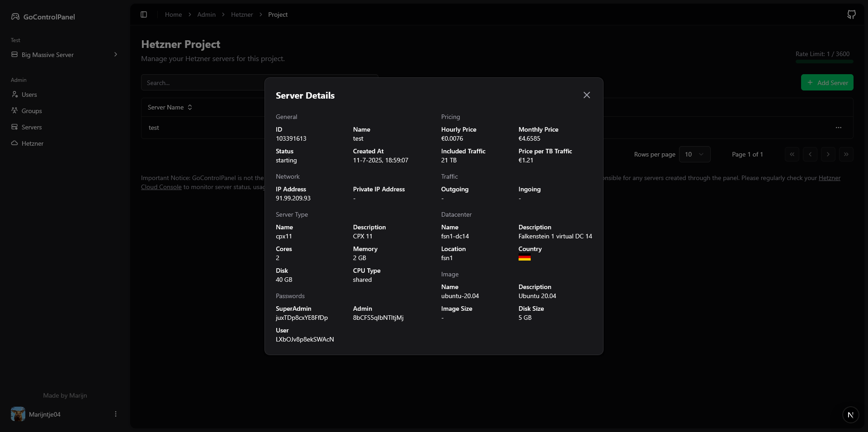Click the Groups sidebar icon
This screenshot has width=868, height=432.
tap(14, 111)
